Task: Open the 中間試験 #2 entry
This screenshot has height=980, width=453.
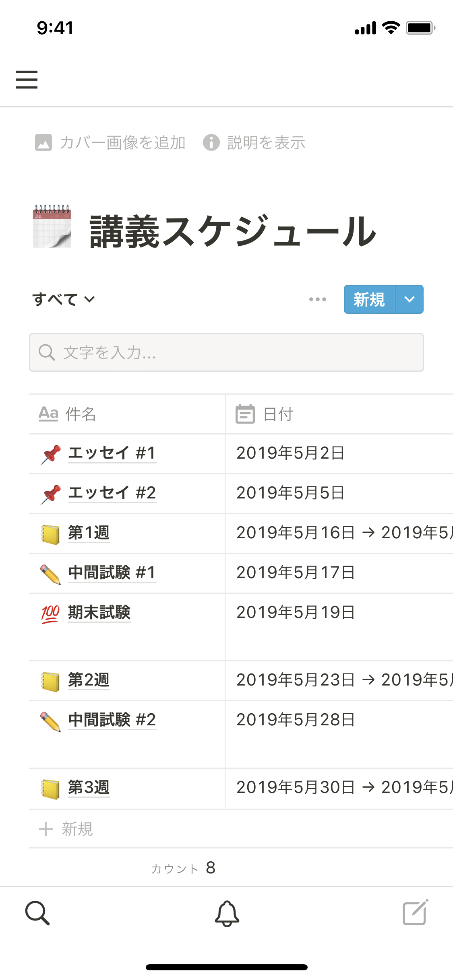Action: [112, 720]
